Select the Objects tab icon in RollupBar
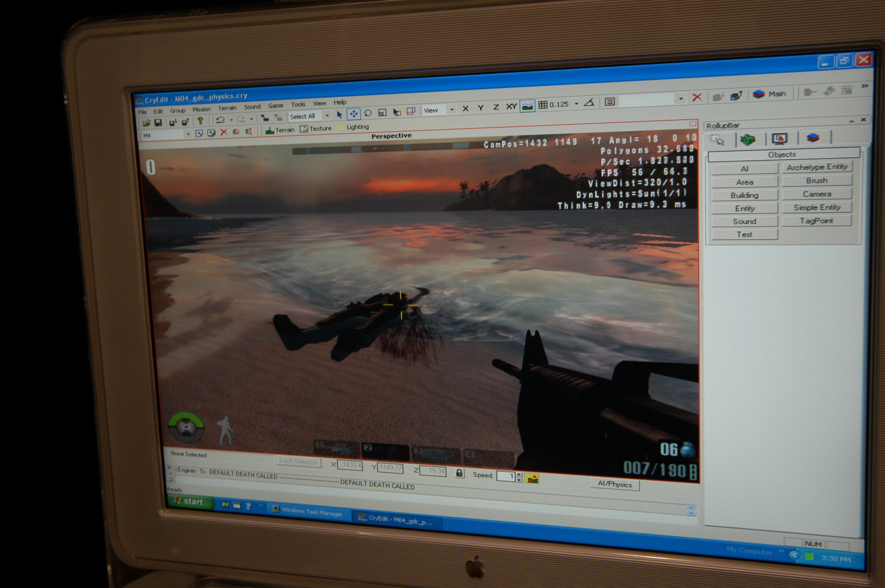Viewport: 885px width, 588px height. 718,140
